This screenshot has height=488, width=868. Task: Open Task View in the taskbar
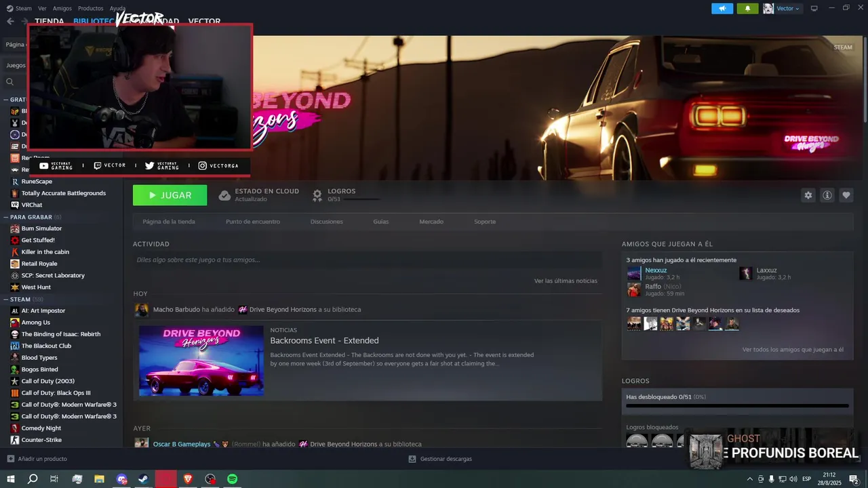click(54, 479)
